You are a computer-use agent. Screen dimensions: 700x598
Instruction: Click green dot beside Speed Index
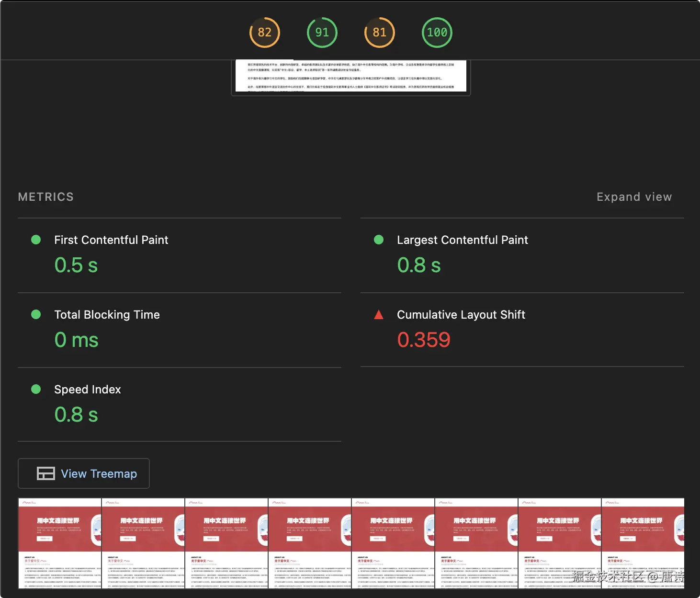tap(36, 389)
